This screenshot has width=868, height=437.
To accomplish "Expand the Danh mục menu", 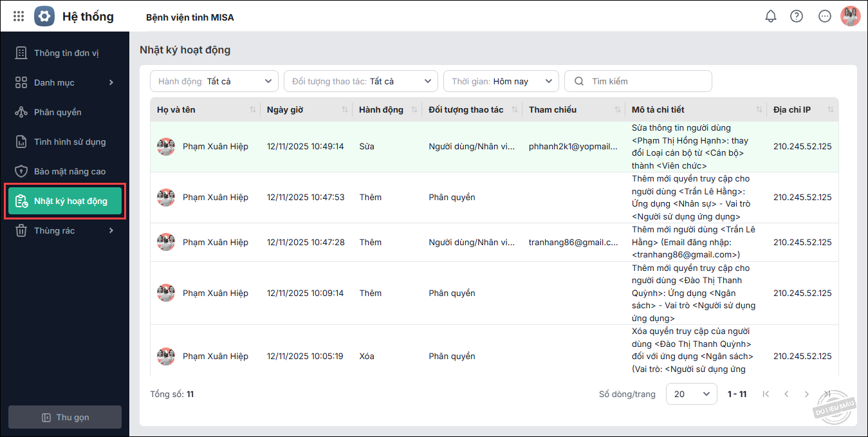I will (x=64, y=82).
